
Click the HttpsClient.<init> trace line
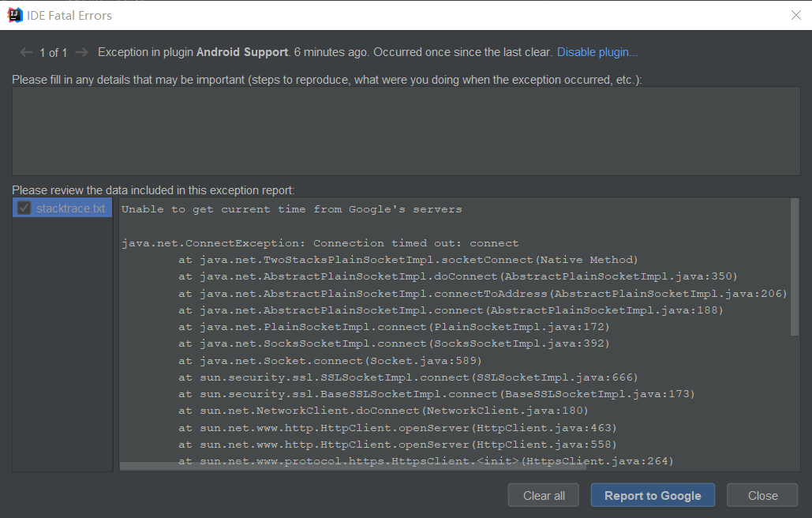point(425,460)
